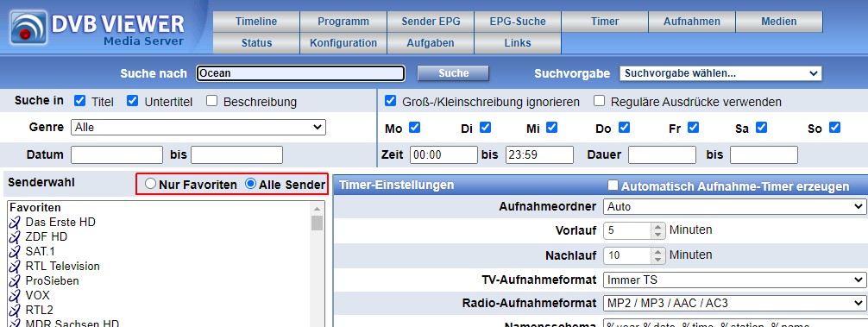Open the Suchvorgabe wählen dropdown
This screenshot has height=327, width=868.
(x=720, y=73)
